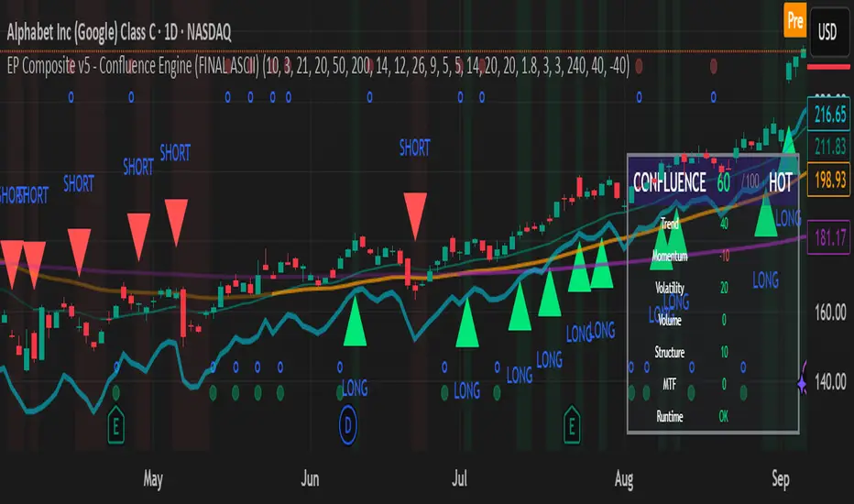Click the Volatility row label

[x=670, y=288]
